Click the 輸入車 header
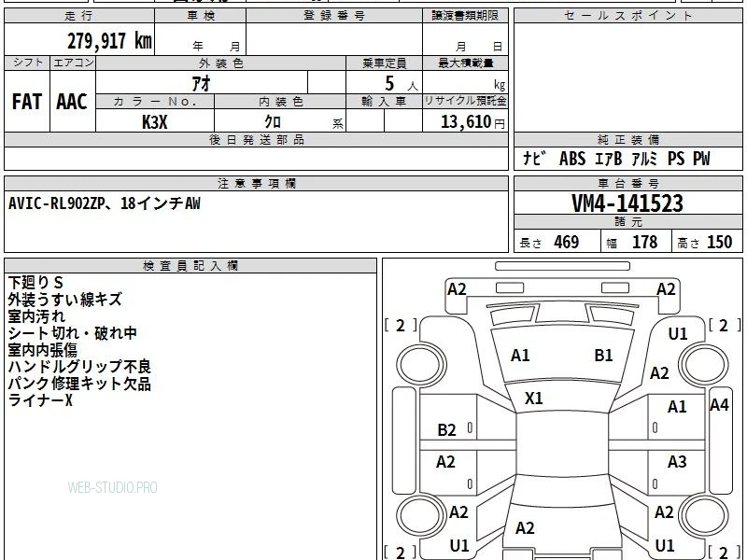The width and height of the screenshot is (747, 560). [384, 102]
